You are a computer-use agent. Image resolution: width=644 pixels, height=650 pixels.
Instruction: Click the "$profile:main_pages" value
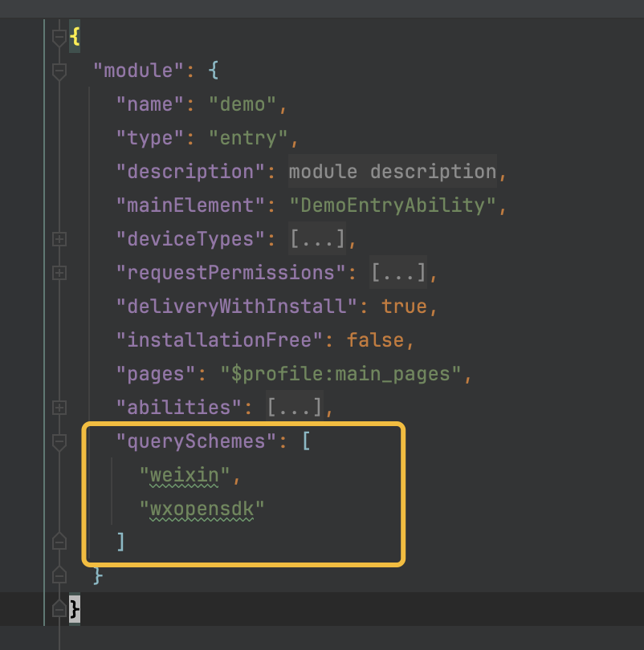point(340,374)
